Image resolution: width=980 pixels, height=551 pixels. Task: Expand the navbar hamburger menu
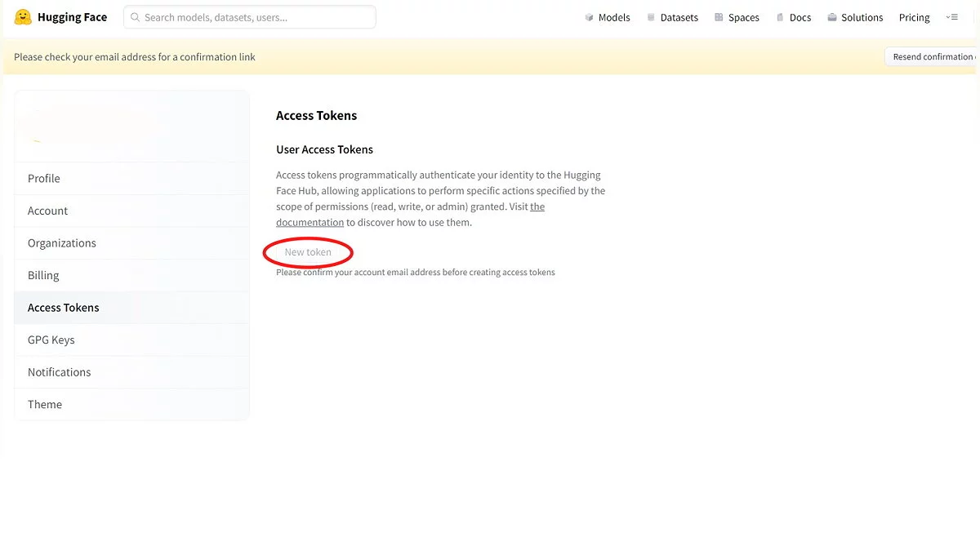951,17
